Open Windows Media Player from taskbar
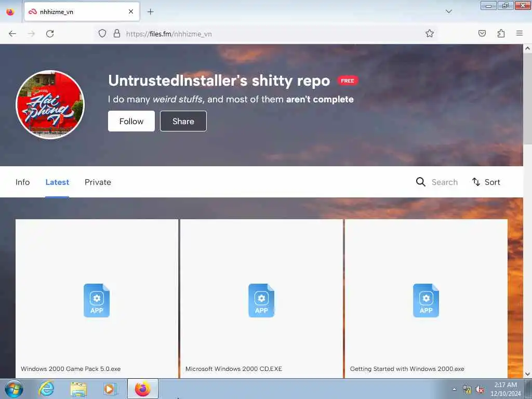The image size is (532, 399). pyautogui.click(x=110, y=389)
